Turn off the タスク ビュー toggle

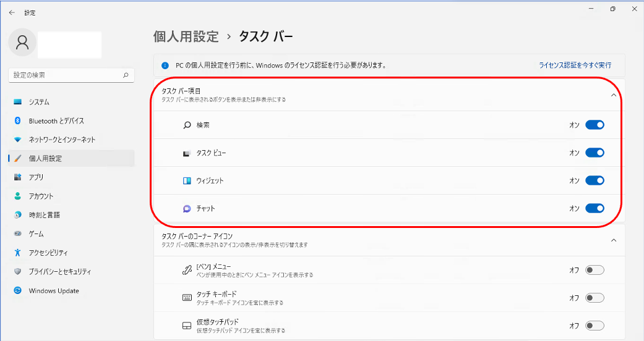tap(595, 153)
